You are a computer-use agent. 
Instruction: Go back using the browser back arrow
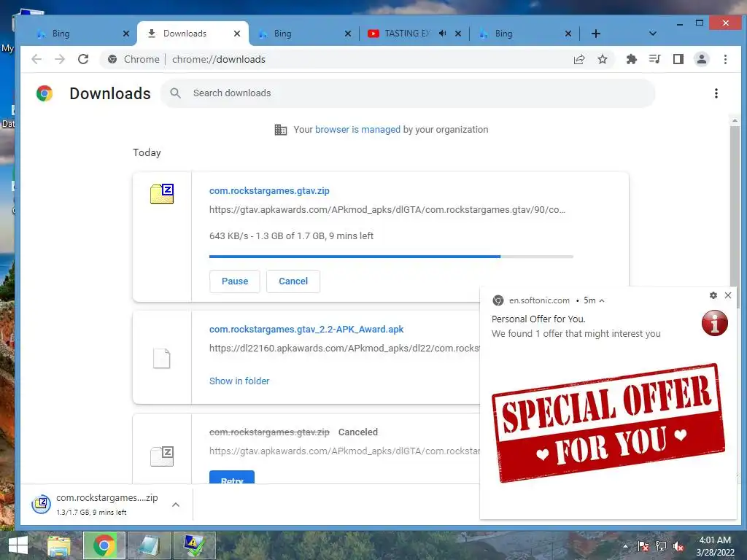[36, 59]
